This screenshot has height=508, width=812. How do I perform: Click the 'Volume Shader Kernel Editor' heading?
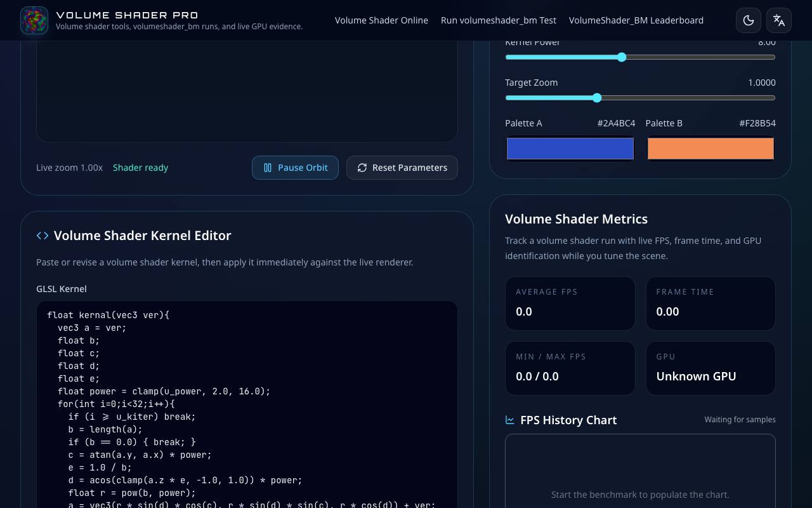coord(142,236)
